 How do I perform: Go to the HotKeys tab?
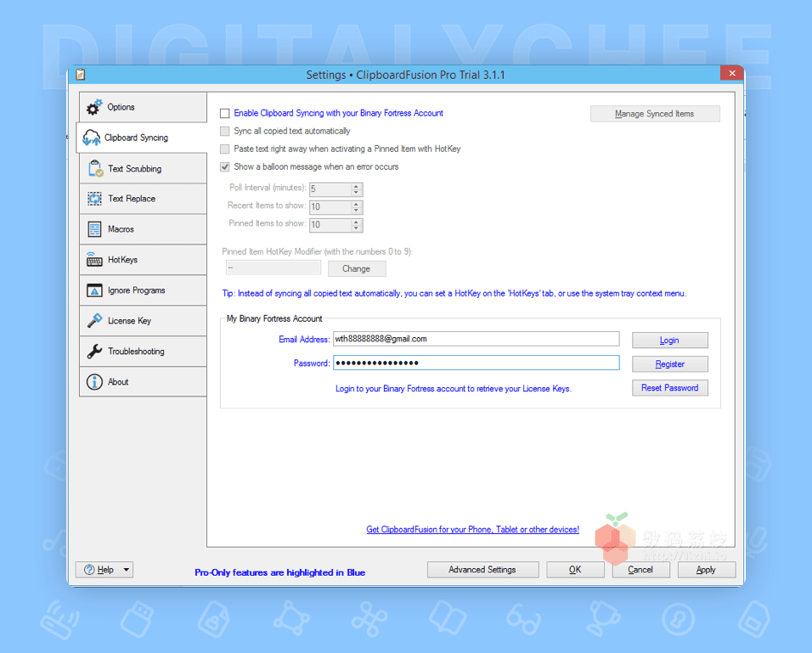coord(143,260)
